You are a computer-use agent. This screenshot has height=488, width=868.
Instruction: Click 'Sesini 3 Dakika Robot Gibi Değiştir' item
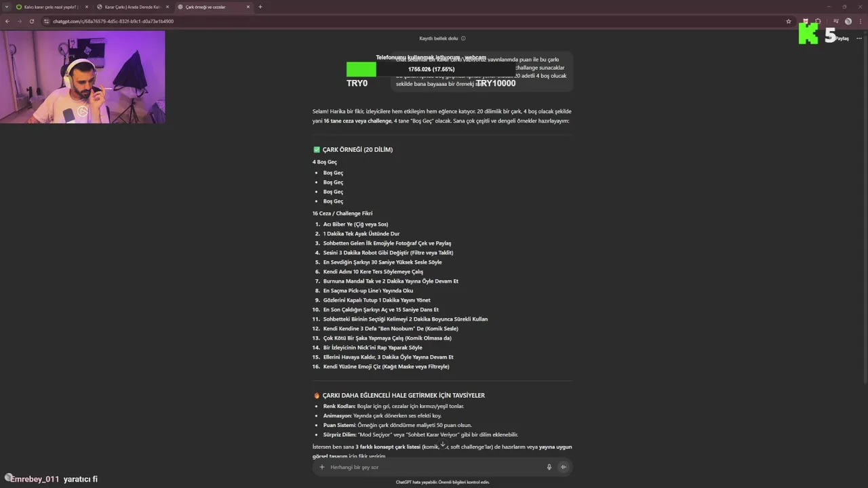[x=388, y=253]
